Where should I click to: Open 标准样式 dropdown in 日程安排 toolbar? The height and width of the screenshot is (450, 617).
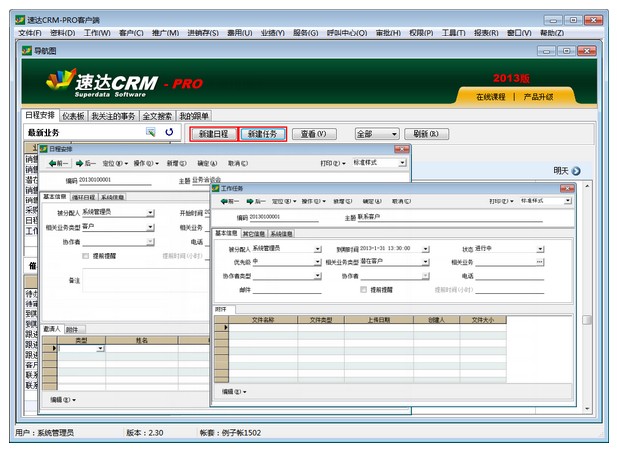402,163
